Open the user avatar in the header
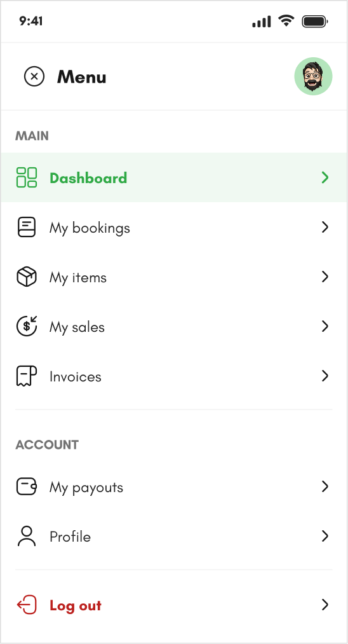 pos(313,76)
